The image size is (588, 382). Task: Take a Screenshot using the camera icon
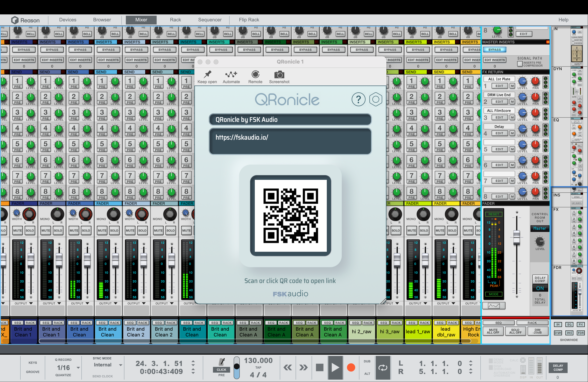click(x=279, y=74)
